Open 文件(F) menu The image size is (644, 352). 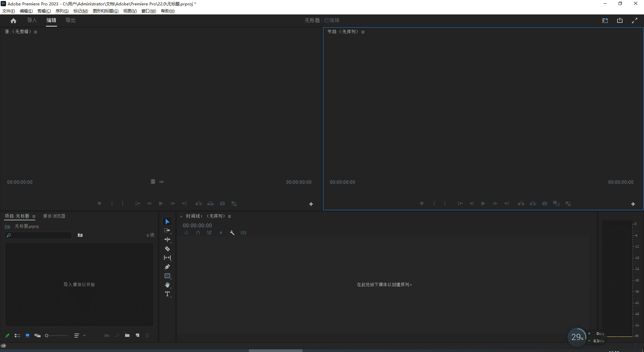click(9, 11)
